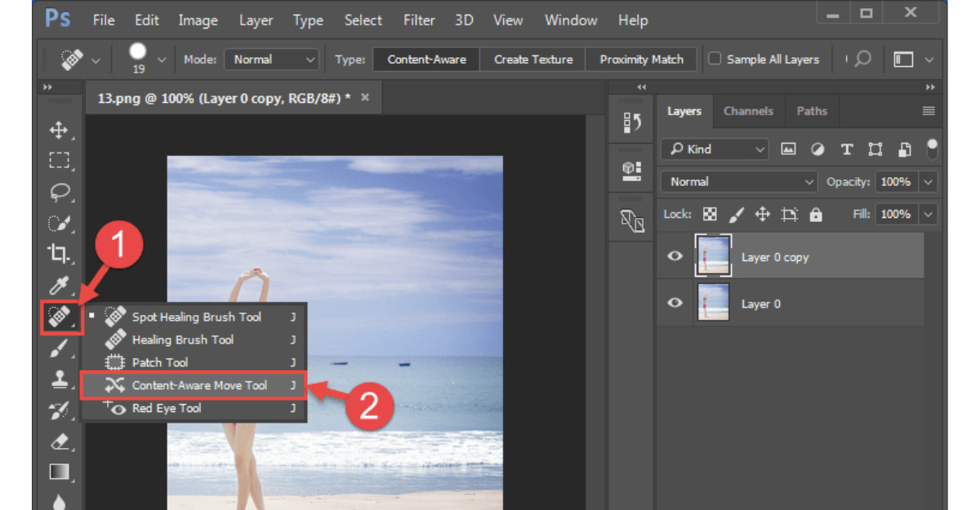Choose Content-Aware Move Tool from flyout
This screenshot has width=980, height=510.
click(x=194, y=385)
